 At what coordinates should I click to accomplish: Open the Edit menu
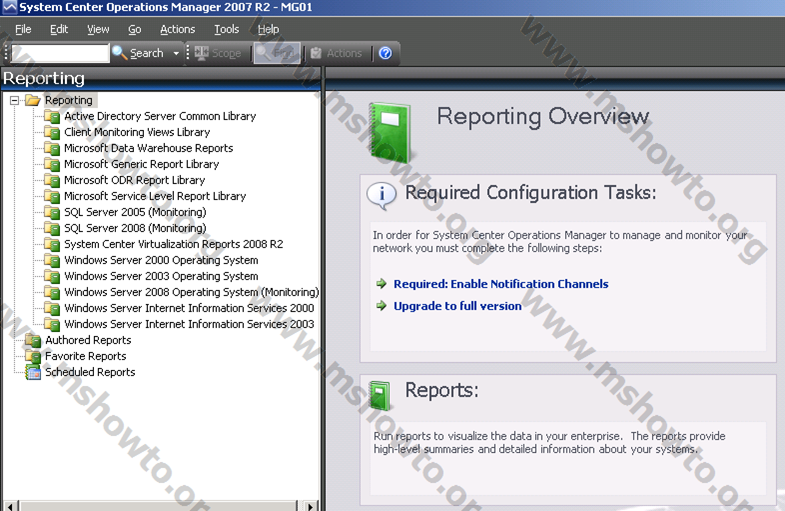(59, 30)
